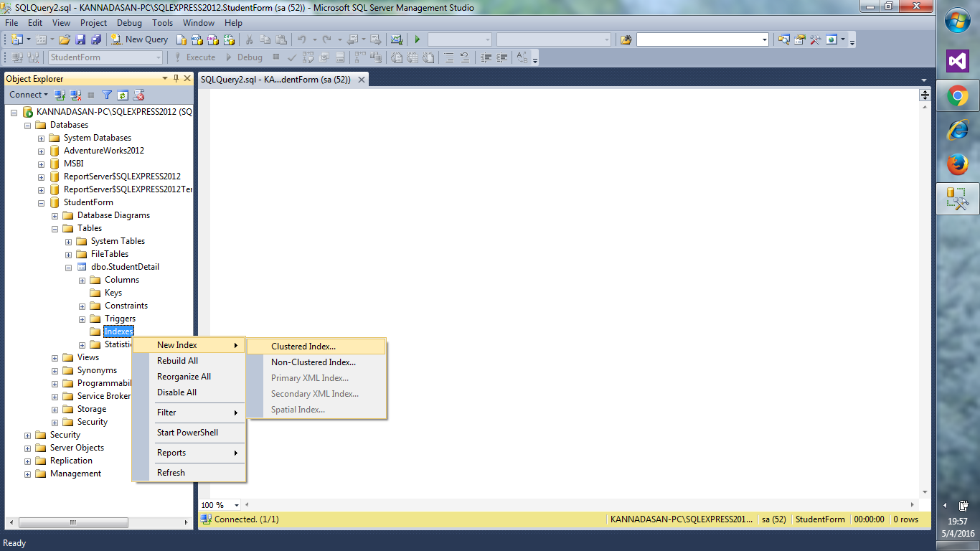Expand the Views folder node

point(55,358)
